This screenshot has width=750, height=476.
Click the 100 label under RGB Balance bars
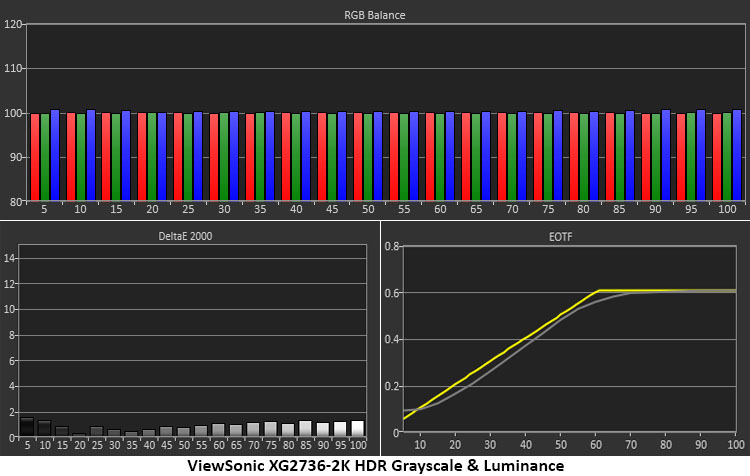[727, 209]
